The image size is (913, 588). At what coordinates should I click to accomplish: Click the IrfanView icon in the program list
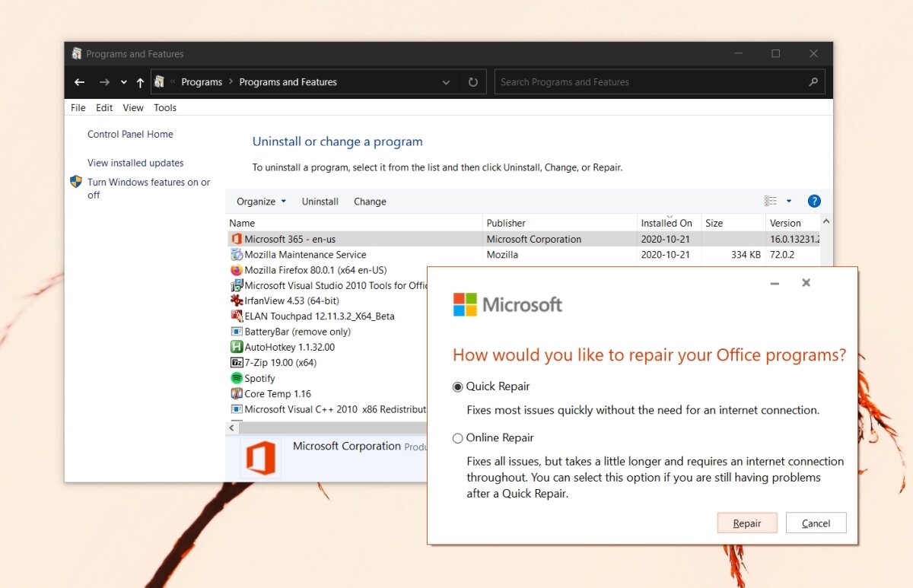pyautogui.click(x=237, y=300)
